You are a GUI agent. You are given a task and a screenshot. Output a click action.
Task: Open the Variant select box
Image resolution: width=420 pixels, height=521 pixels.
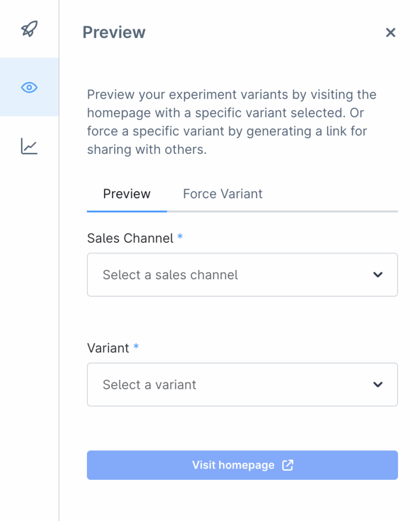(242, 385)
